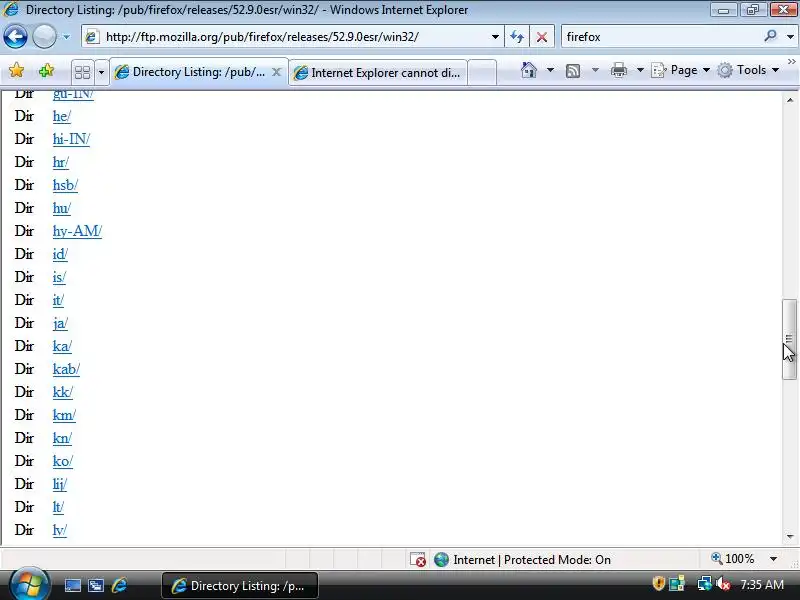Open the Page menu
800x600 pixels.
point(681,70)
